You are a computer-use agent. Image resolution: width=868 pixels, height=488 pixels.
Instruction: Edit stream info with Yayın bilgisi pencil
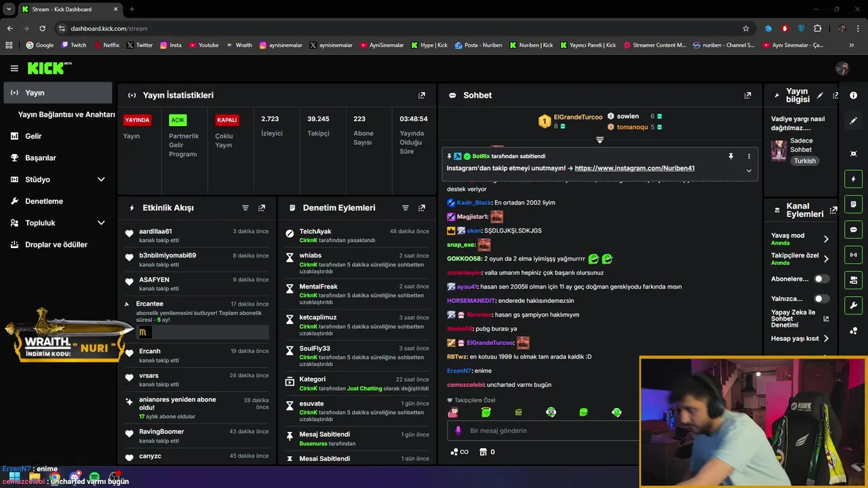coord(820,96)
